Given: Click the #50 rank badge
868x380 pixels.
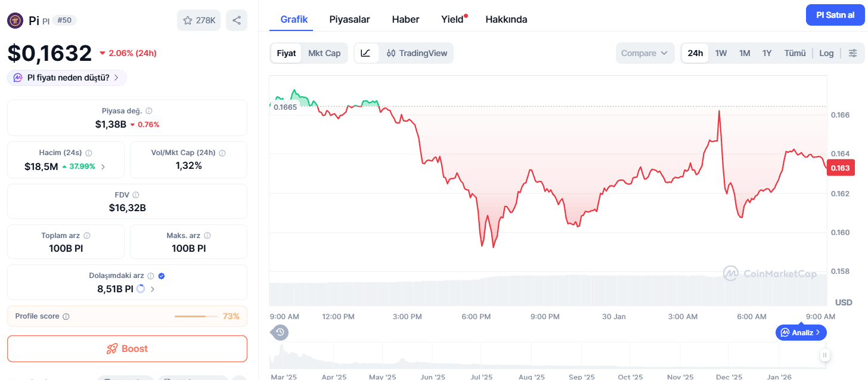Looking at the screenshot, I should coord(64,20).
